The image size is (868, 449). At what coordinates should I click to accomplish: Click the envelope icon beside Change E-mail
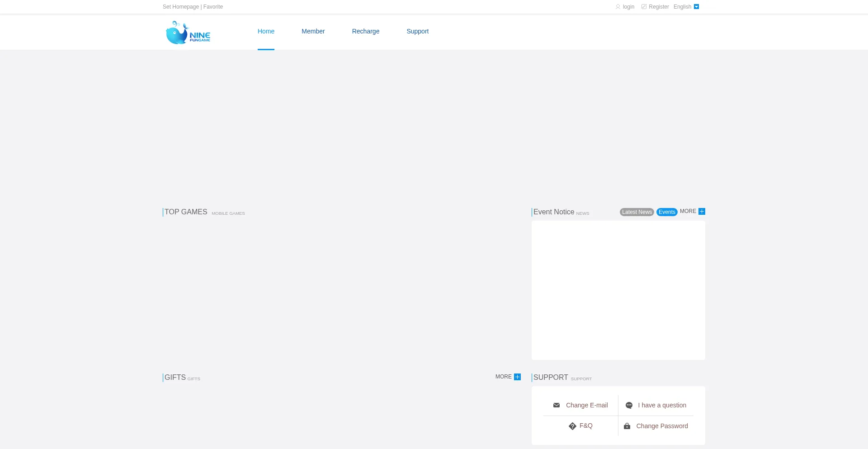pyautogui.click(x=557, y=405)
